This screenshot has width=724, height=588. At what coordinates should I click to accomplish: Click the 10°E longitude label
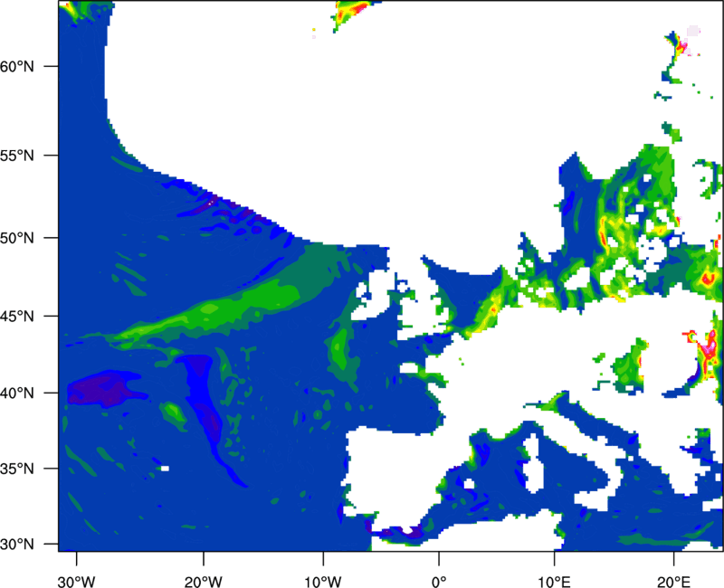pos(555,582)
